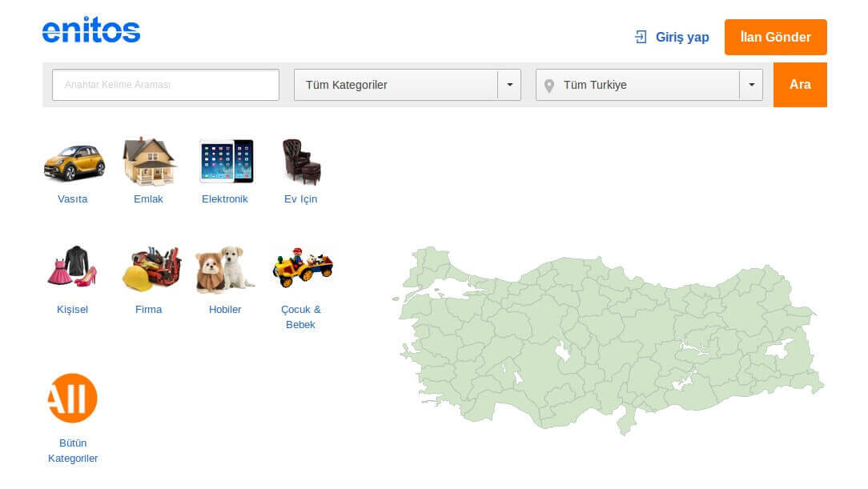Click the login arrow icon beside Giriş yap

tap(641, 37)
